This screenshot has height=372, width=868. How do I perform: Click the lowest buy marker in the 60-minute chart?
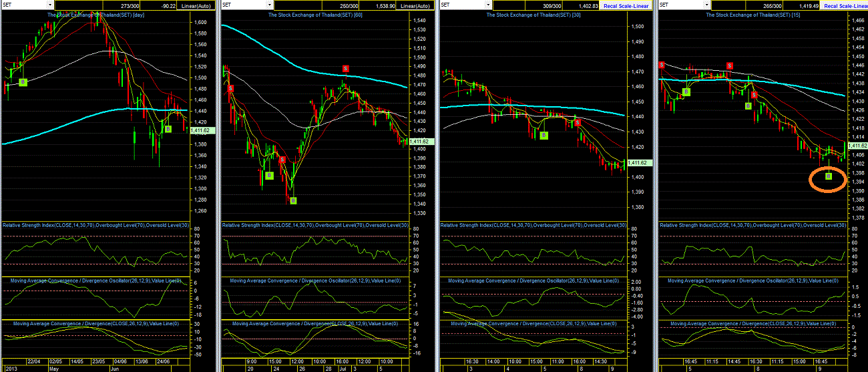pyautogui.click(x=293, y=200)
